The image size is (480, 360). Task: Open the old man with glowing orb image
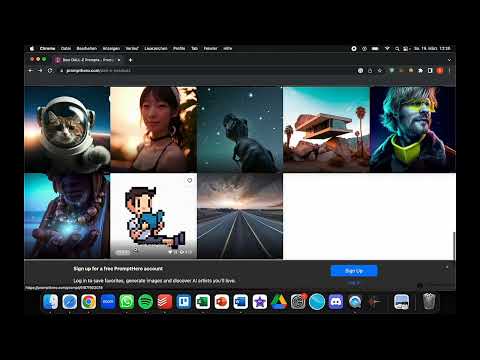67,216
